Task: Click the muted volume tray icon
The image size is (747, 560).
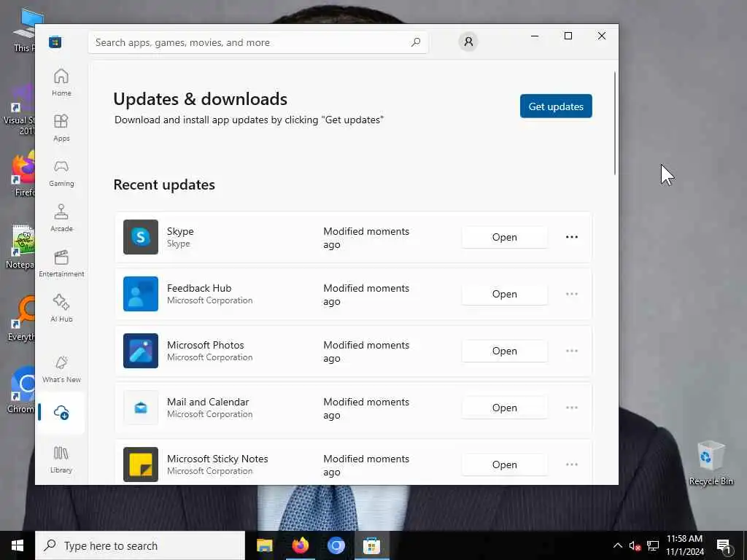Action: [x=635, y=545]
